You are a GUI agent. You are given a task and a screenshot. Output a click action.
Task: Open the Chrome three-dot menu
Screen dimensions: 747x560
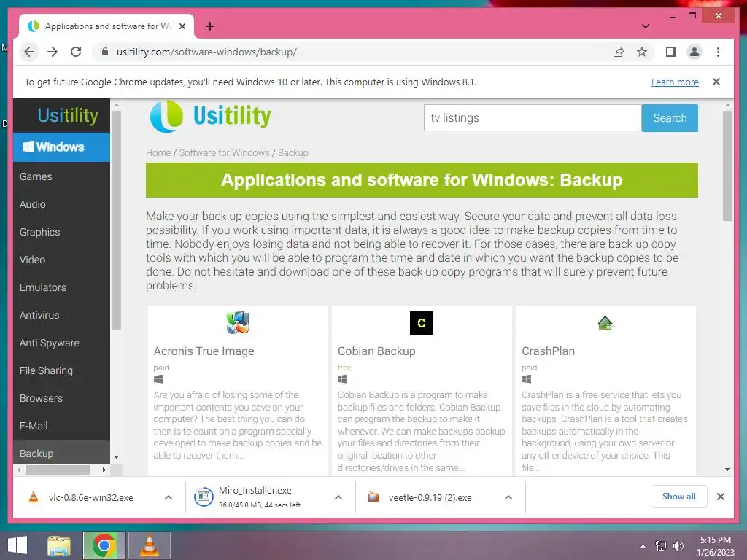coord(718,52)
